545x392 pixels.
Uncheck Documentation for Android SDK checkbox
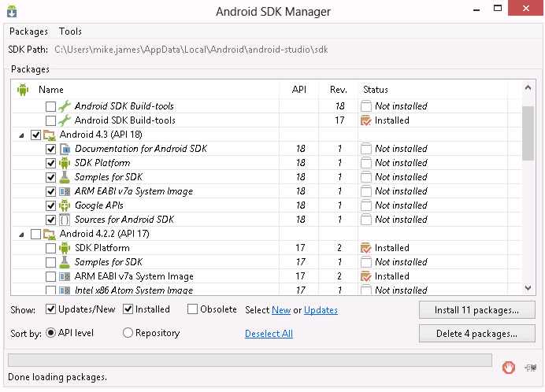[50, 149]
